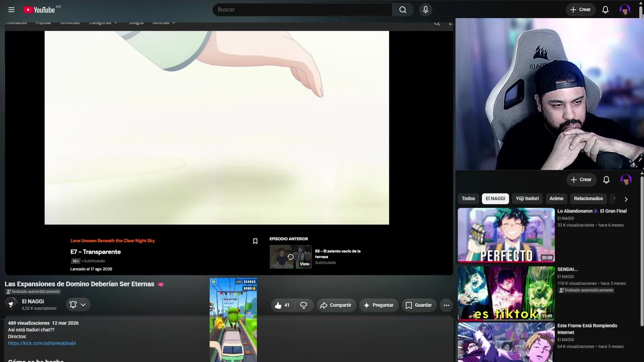The image size is (644, 362).
Task: Select Simulcast in the Crunchyroll nav
Action: click(70, 23)
